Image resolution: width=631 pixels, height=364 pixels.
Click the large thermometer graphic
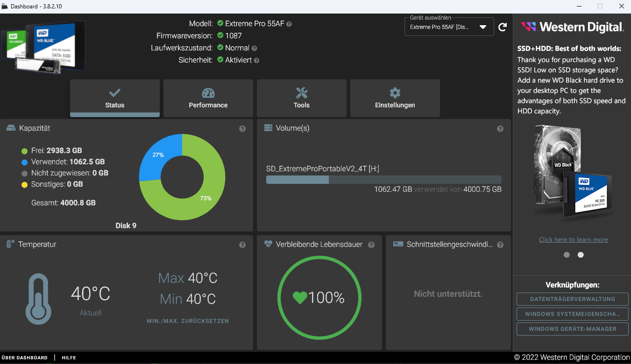point(39,299)
